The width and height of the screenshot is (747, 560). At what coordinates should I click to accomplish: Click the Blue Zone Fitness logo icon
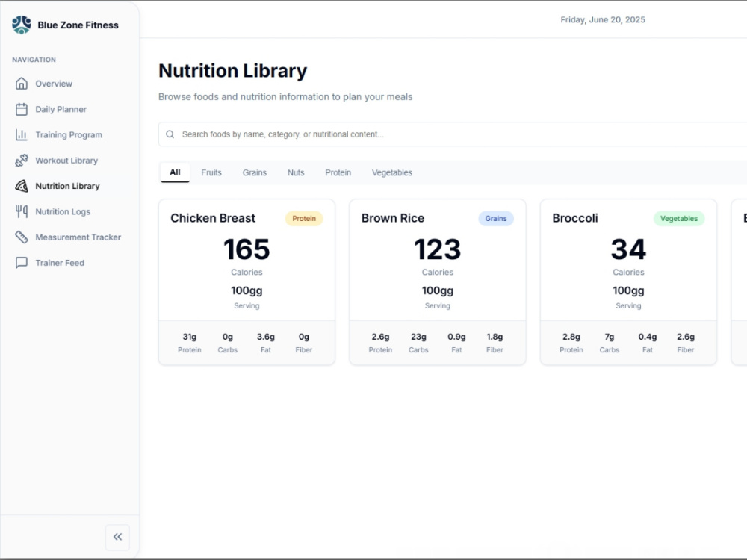point(22,25)
